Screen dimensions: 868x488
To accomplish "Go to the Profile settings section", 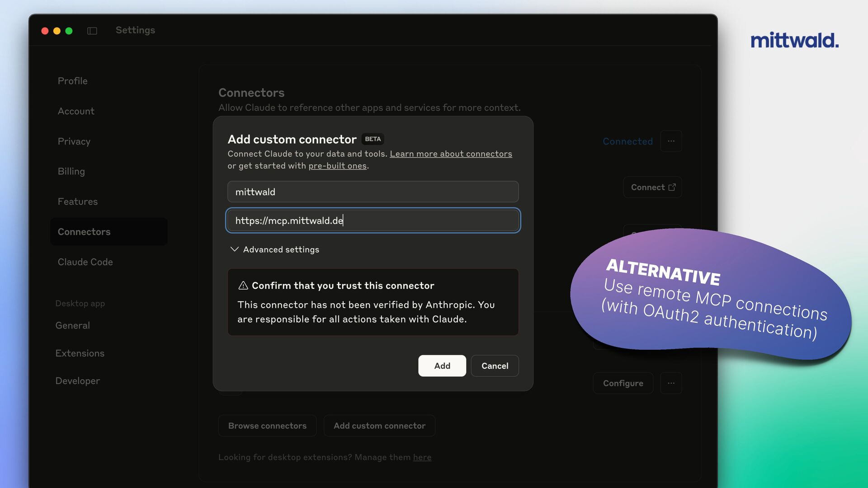I will [x=73, y=81].
